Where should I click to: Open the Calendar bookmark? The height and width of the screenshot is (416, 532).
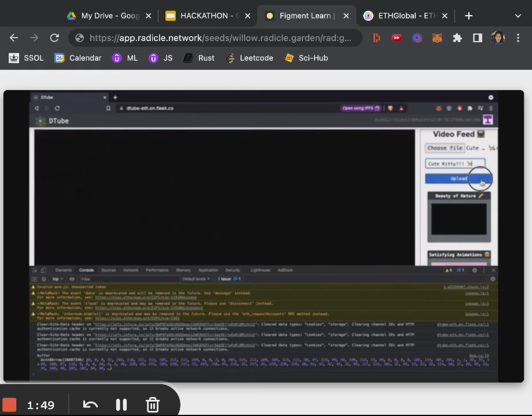pyautogui.click(x=77, y=58)
